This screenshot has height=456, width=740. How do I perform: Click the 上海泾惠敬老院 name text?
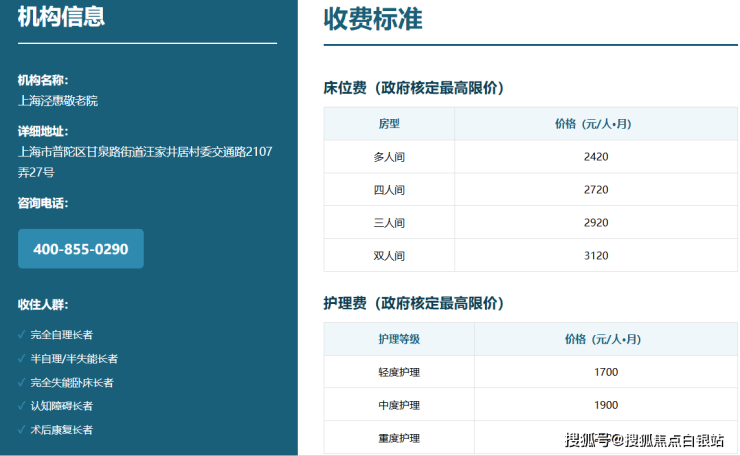coord(58,101)
